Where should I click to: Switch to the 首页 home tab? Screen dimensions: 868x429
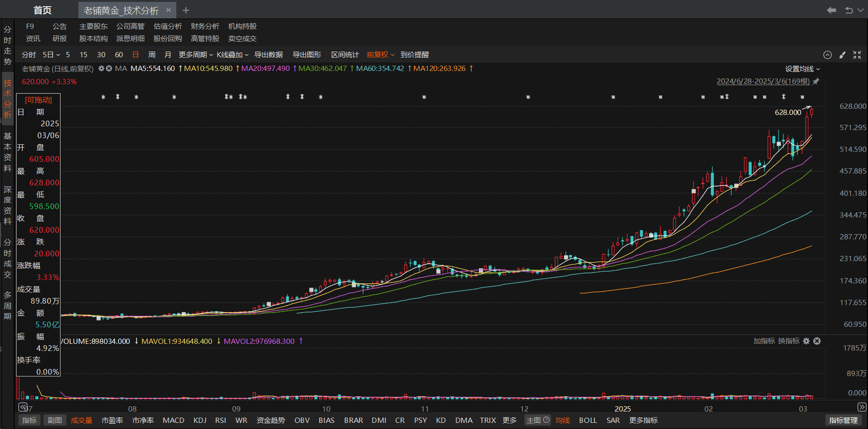click(x=43, y=10)
